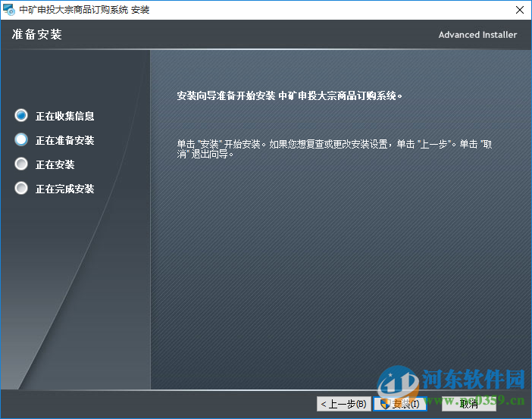This screenshot has height=419, width=532.
Task: Click the 准备安装 heading text
Action: click(36, 34)
